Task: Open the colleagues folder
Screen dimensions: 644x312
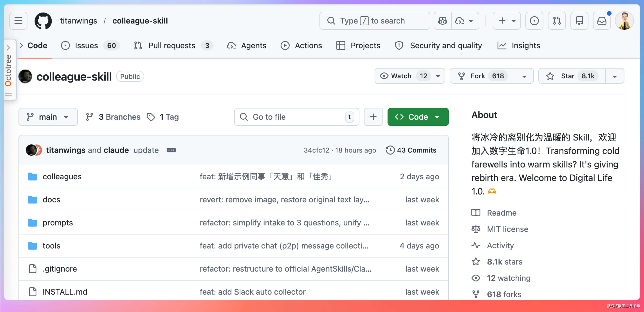Action: 62,177
